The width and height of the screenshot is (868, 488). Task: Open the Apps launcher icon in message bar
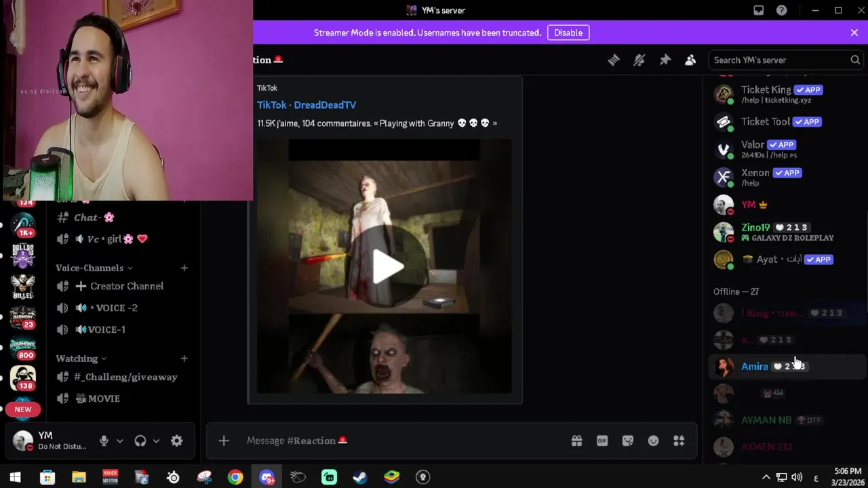click(x=679, y=441)
